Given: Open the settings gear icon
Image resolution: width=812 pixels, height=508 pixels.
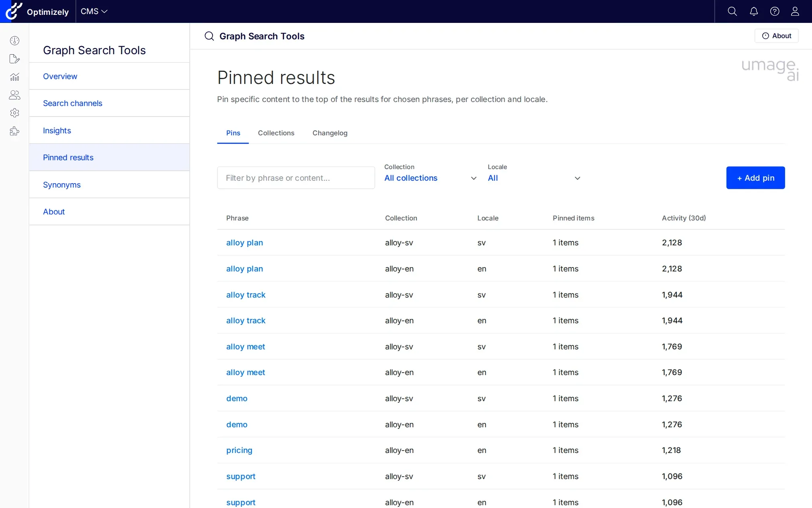Looking at the screenshot, I should click(14, 113).
